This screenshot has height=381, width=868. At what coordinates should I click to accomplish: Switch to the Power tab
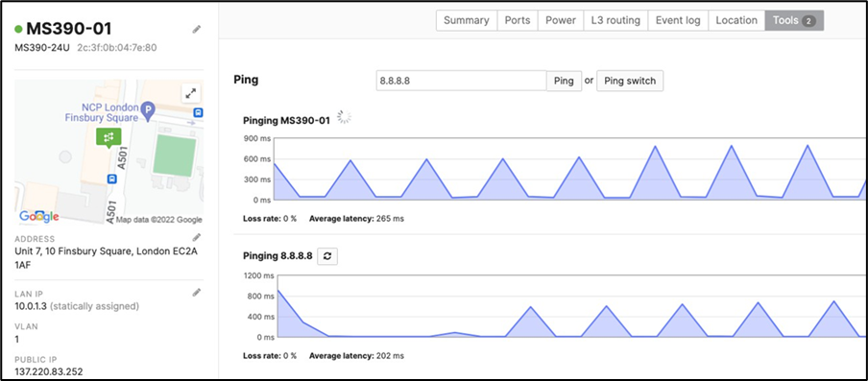click(x=560, y=20)
